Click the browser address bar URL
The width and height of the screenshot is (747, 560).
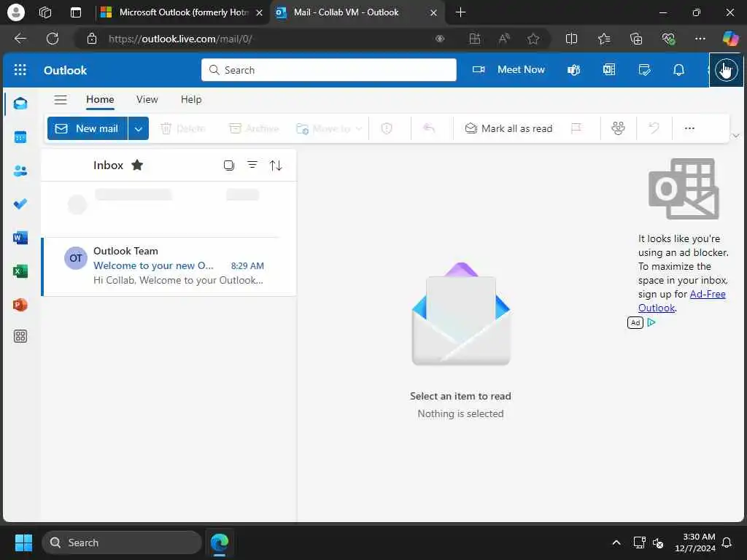180,39
